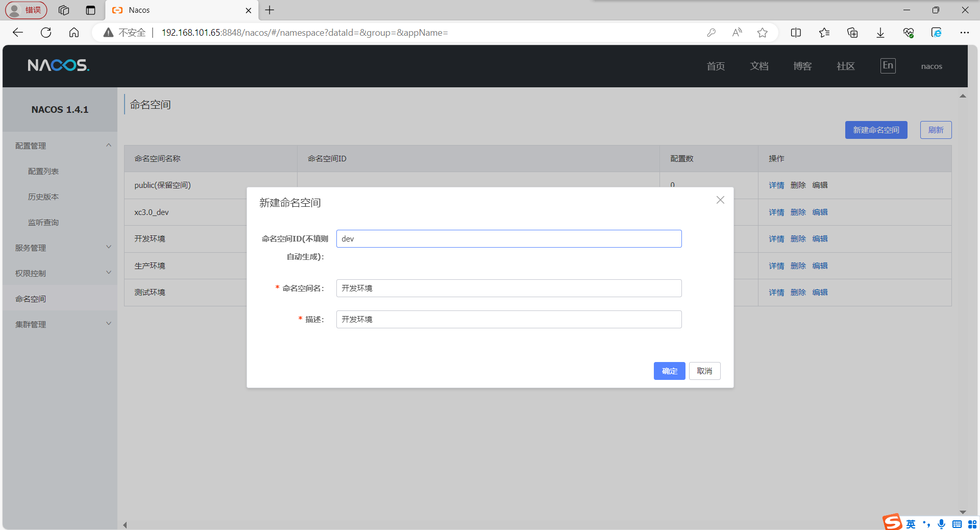980x530 pixels.
Task: Click 详情 for the 生产环境 row
Action: coord(776,266)
